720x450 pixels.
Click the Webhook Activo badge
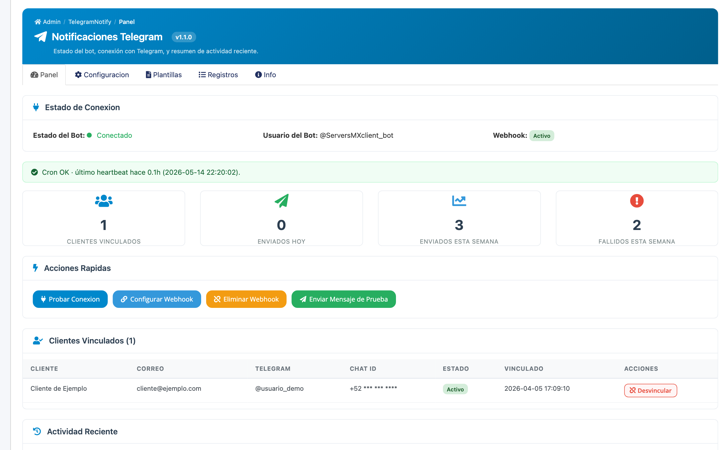(542, 135)
